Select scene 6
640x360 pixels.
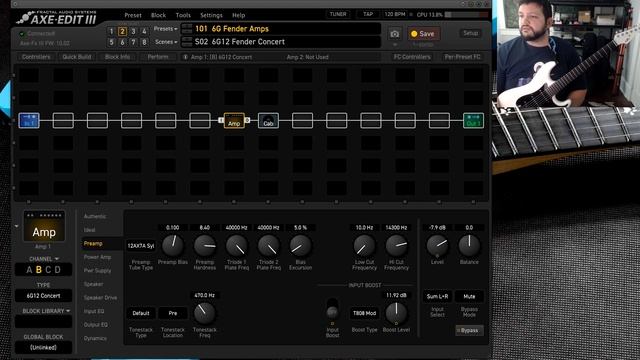point(122,42)
